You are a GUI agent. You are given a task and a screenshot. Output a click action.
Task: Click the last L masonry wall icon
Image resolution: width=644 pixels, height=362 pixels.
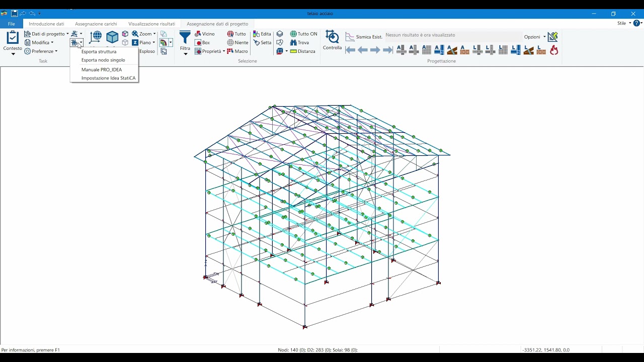(x=541, y=50)
